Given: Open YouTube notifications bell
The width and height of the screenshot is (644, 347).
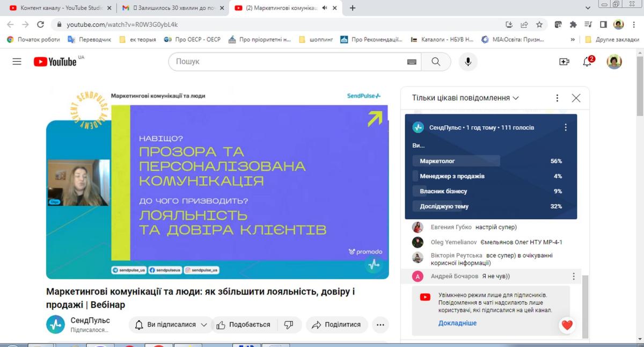Looking at the screenshot, I should [x=588, y=62].
